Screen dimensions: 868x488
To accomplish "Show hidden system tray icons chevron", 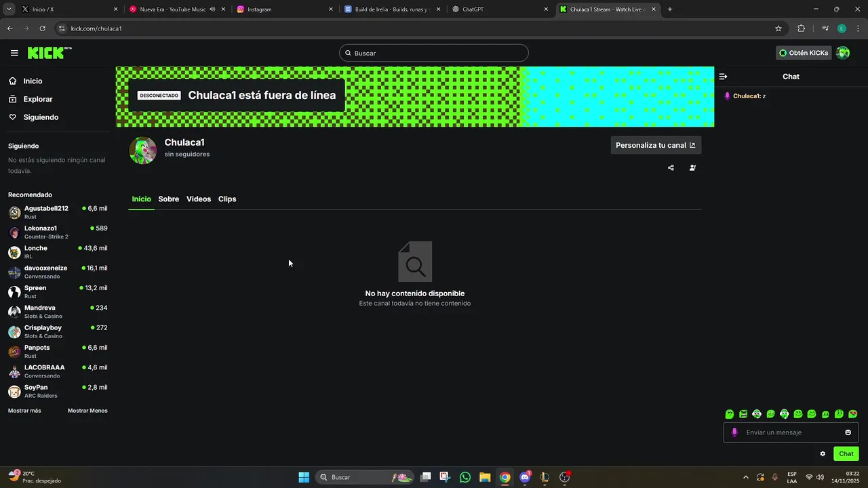I will [746, 477].
